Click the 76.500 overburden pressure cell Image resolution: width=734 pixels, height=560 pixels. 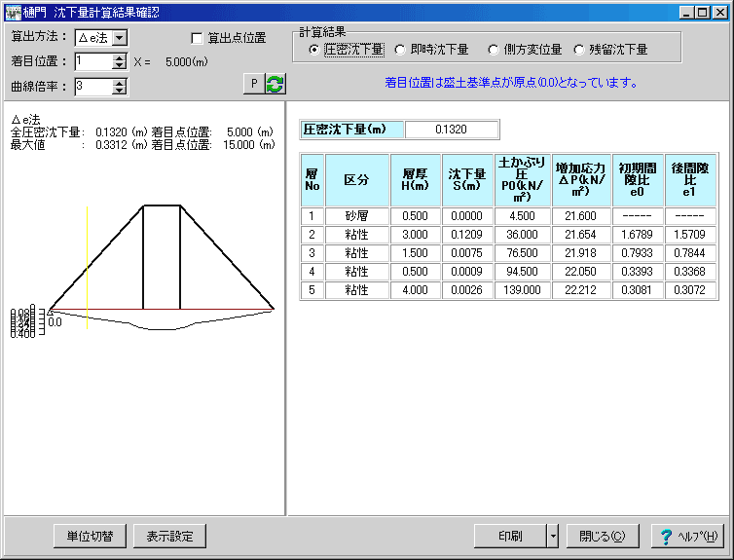523,253
